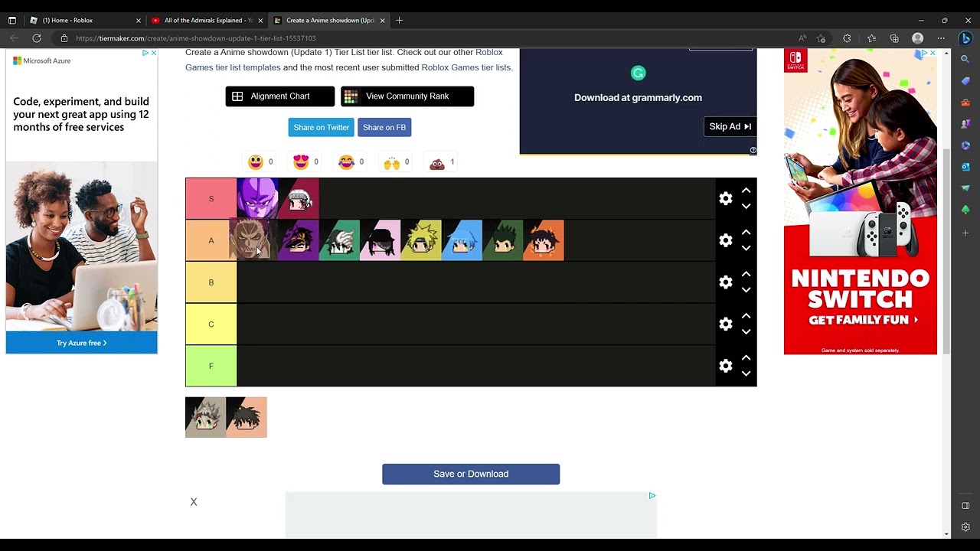Click the green F tier label
The image size is (980, 551).
[x=211, y=366]
